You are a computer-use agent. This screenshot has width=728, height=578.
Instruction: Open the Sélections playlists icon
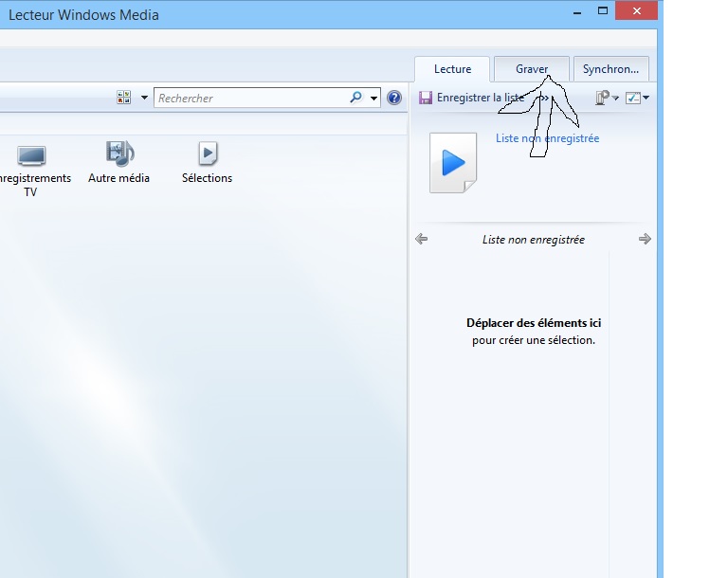click(207, 161)
